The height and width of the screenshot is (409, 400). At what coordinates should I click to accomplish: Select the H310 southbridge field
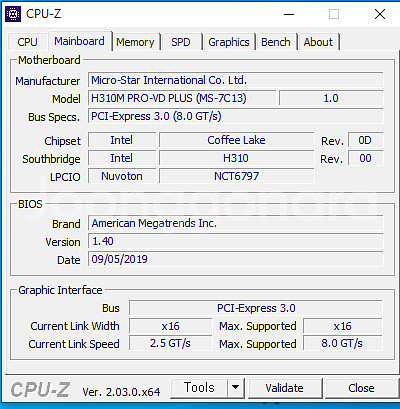point(236,158)
